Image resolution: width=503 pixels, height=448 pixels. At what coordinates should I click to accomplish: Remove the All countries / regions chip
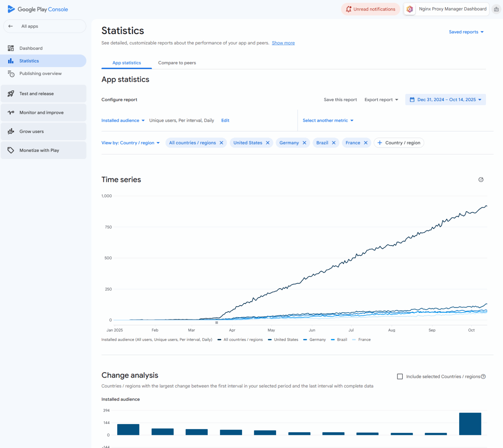221,143
